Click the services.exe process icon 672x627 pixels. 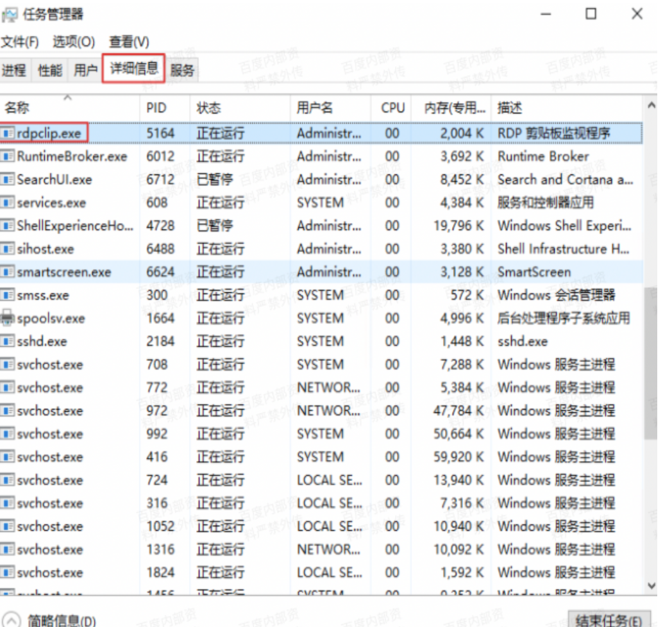click(8, 203)
